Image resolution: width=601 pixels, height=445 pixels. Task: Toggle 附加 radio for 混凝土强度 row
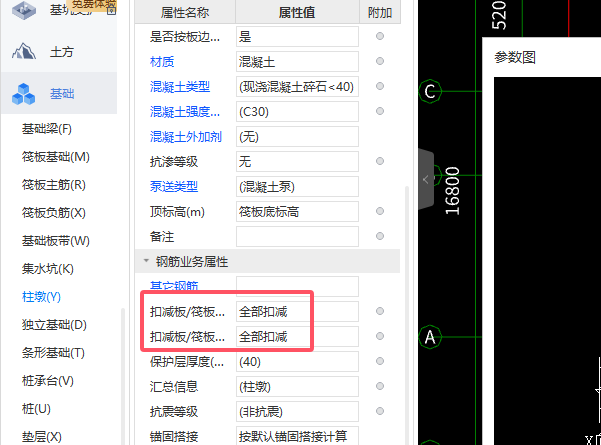pyautogui.click(x=380, y=111)
